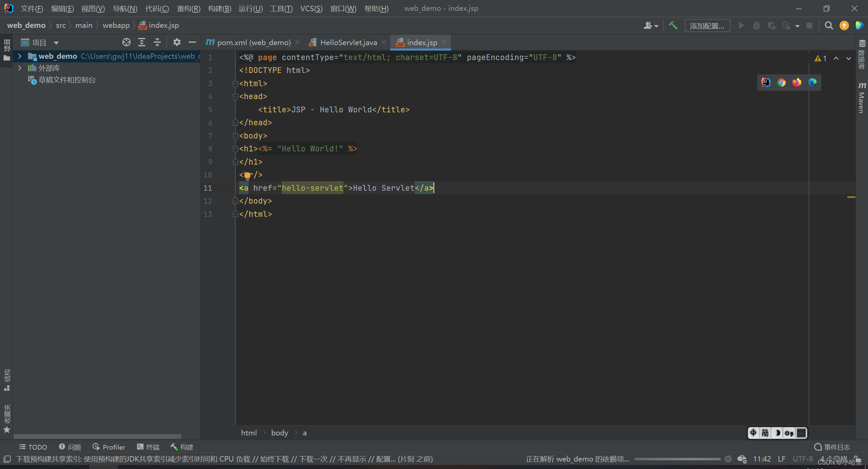Go to previous highlighted error arrow

click(836, 58)
